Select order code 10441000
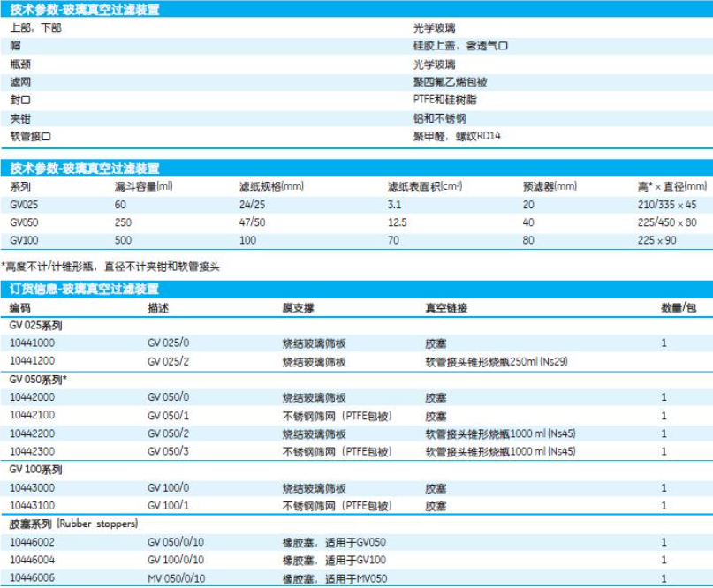Screen dimensions: 713x588 (x=33, y=343)
